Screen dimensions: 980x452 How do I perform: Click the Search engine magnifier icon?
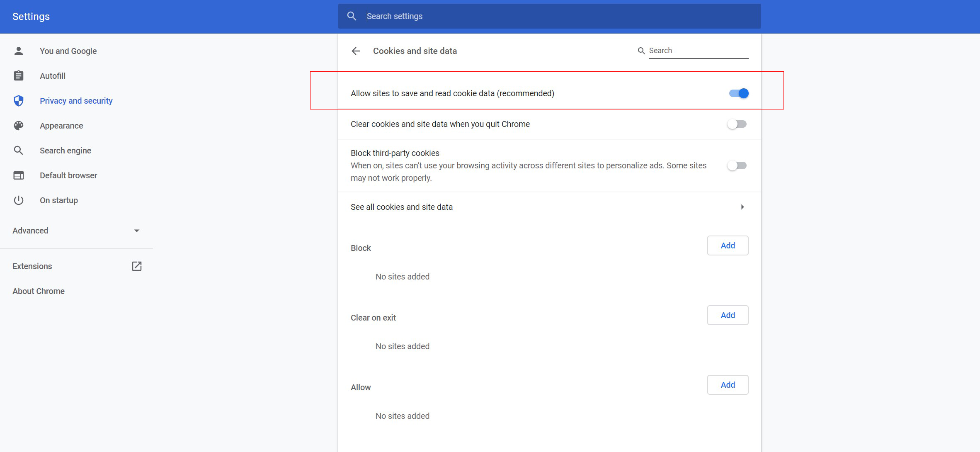pos(18,151)
